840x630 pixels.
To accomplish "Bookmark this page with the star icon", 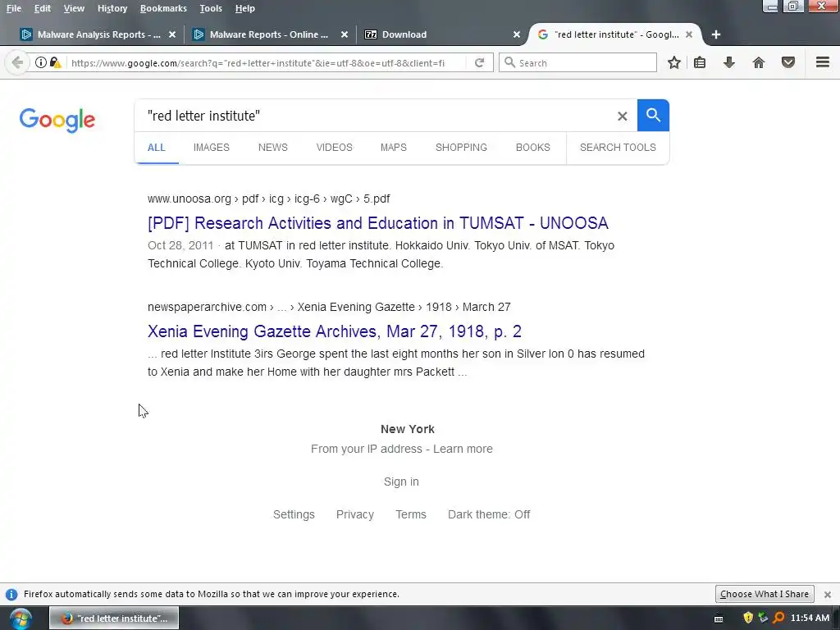I will pyautogui.click(x=674, y=62).
